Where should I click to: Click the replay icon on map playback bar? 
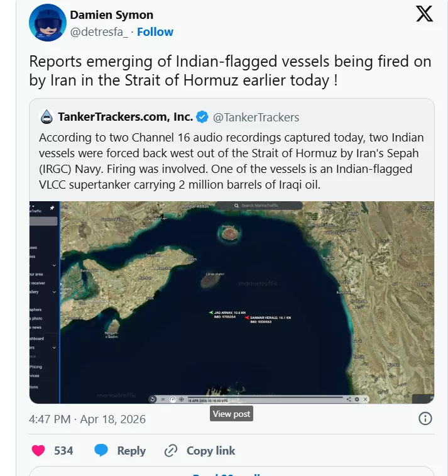tap(153, 399)
